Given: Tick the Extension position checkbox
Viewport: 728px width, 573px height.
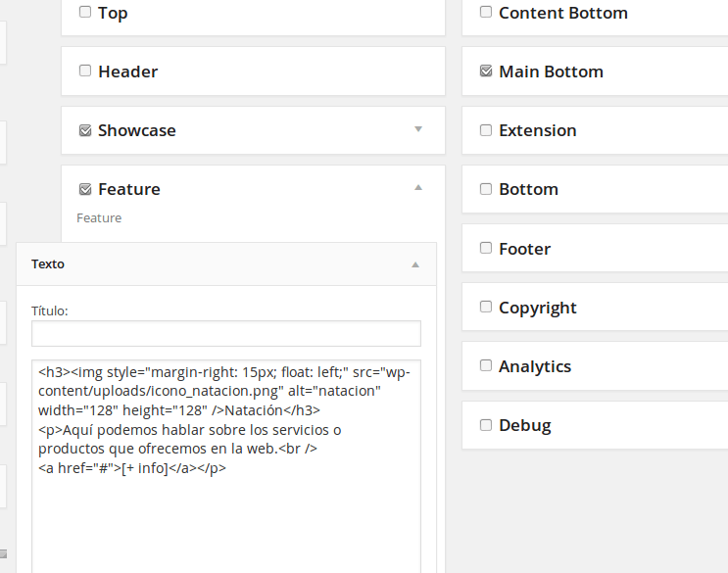Looking at the screenshot, I should tap(486, 130).
